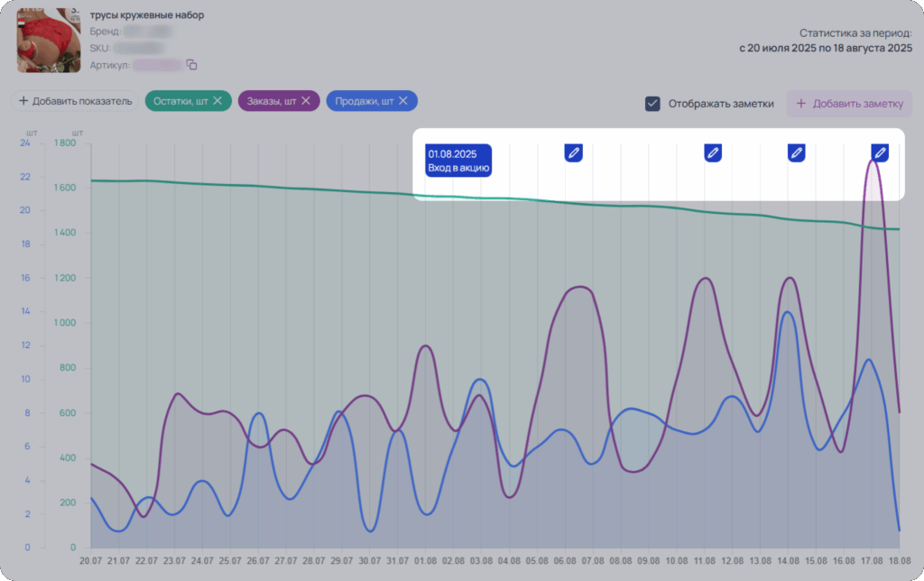Click the Добавить заметку button

coord(849,104)
